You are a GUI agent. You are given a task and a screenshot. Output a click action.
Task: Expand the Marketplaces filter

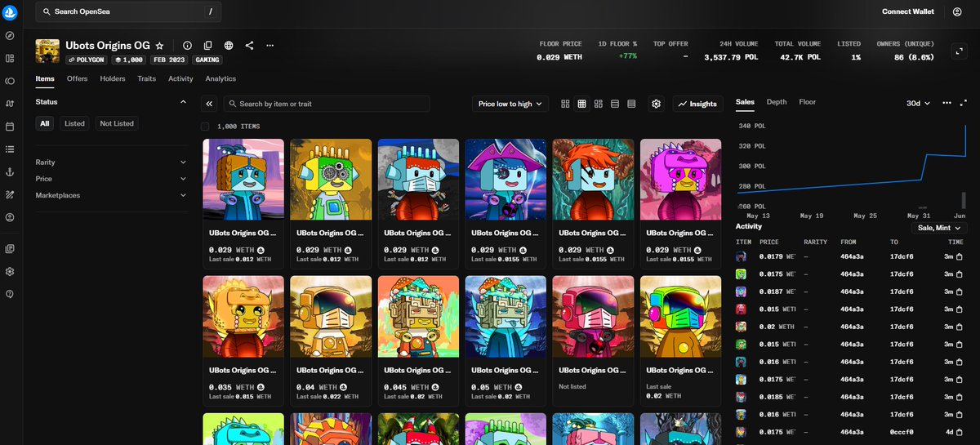111,195
